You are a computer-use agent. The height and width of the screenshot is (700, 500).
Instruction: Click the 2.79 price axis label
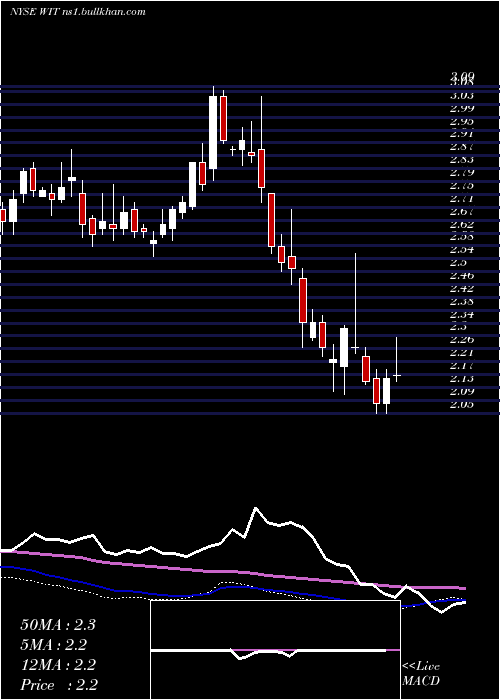tap(462, 172)
